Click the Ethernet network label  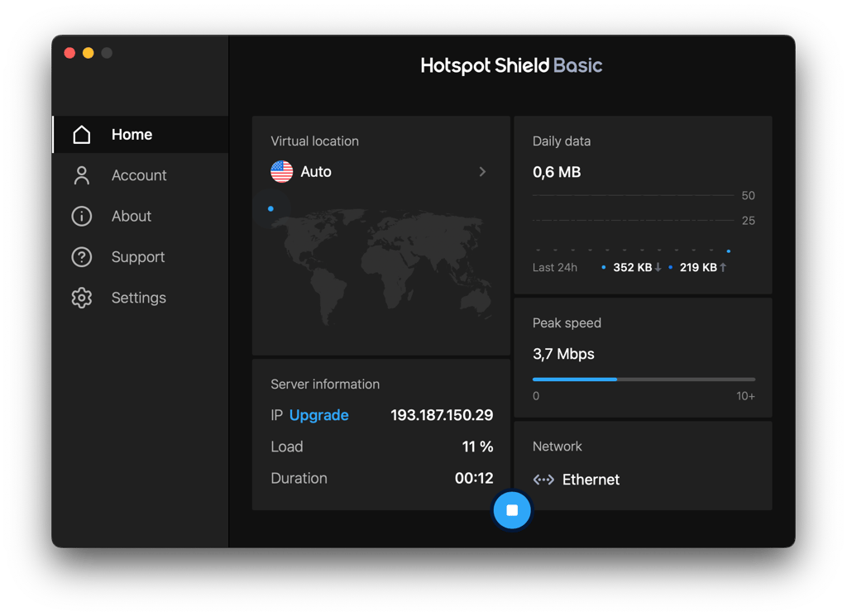point(591,480)
